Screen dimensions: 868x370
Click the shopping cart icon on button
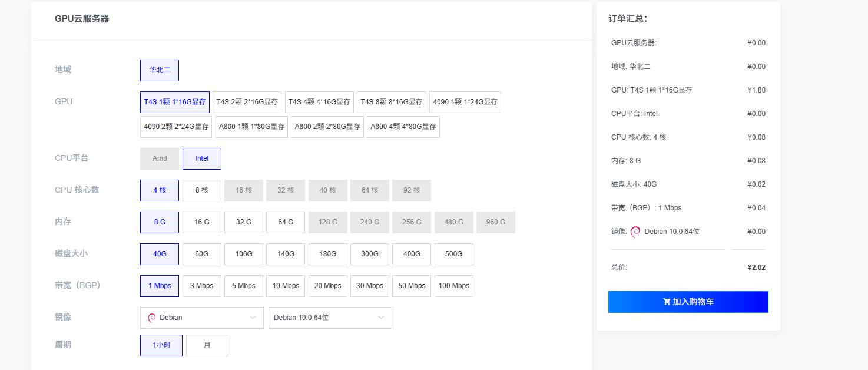(x=667, y=302)
